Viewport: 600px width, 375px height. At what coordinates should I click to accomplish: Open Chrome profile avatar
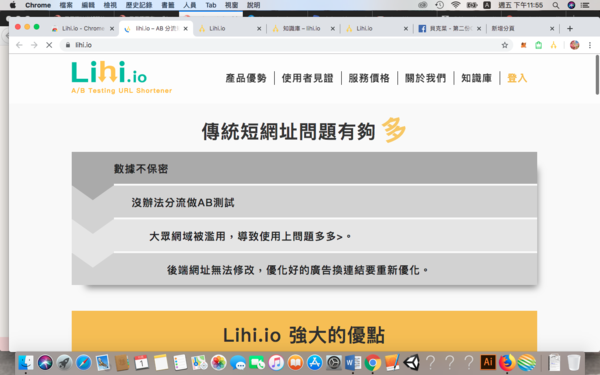coord(574,45)
